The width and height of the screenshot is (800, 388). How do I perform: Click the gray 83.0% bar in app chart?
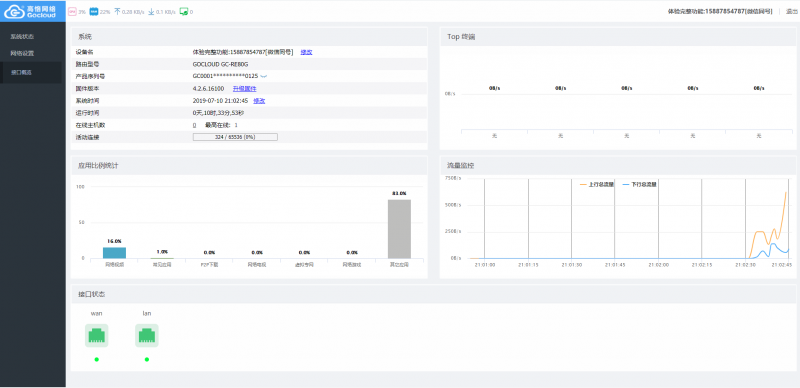click(x=399, y=229)
